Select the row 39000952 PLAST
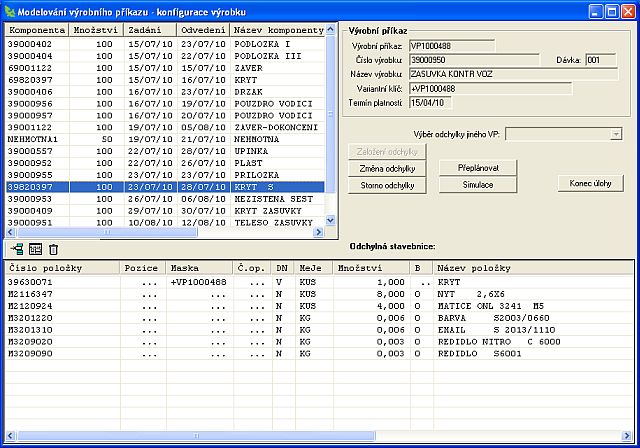 click(165, 163)
